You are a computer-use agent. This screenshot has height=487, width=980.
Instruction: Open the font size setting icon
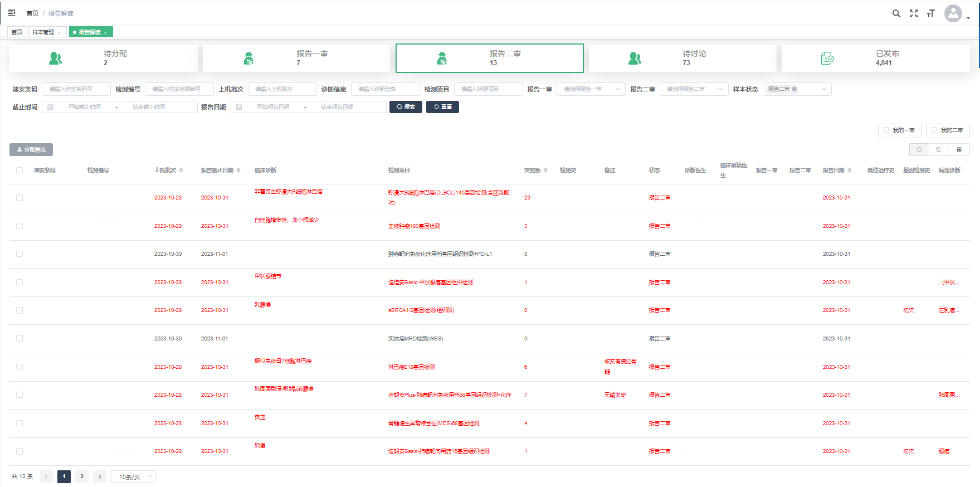coord(930,13)
